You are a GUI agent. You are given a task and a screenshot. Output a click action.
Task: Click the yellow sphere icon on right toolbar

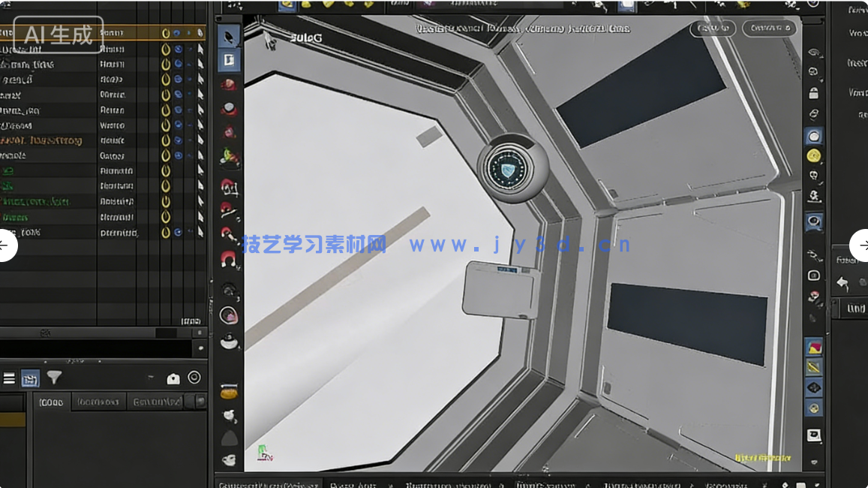[813, 156]
